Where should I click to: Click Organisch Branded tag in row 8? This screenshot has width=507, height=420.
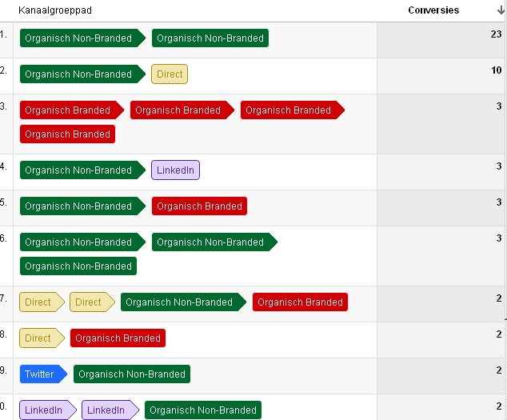click(118, 338)
